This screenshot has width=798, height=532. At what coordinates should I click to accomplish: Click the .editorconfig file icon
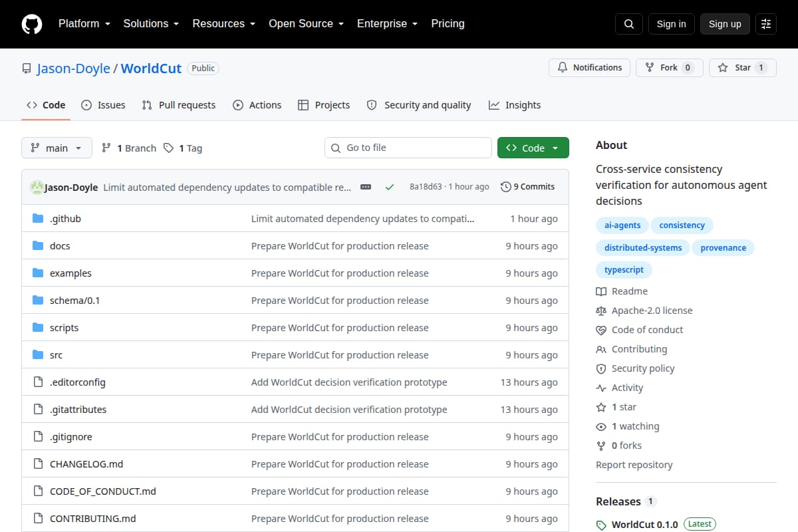(38, 382)
